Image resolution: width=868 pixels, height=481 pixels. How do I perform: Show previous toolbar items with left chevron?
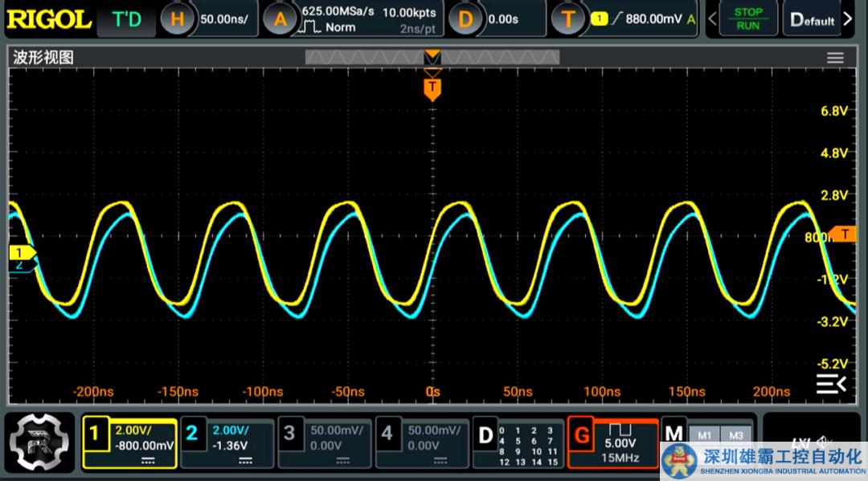(712, 19)
